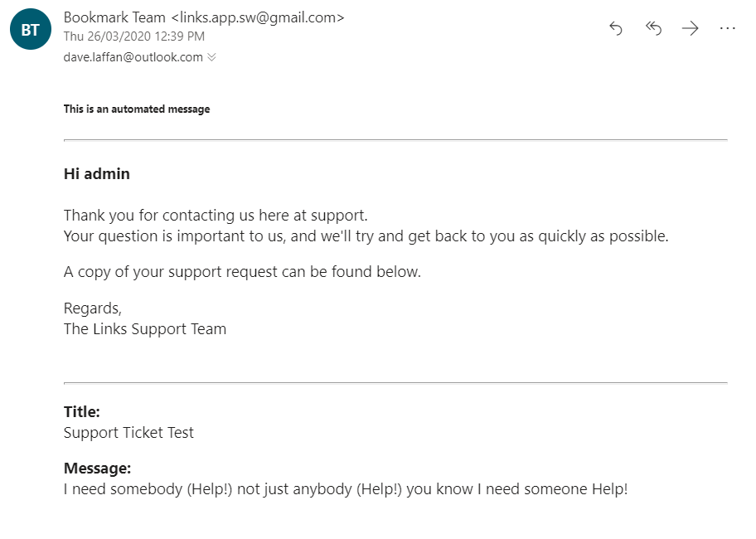Click the Bookmark Team sender name
756x539 pixels.
click(114, 17)
